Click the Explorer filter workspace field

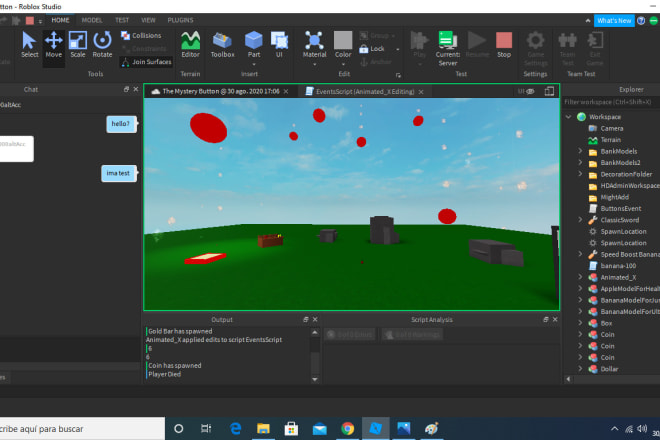tap(612, 102)
